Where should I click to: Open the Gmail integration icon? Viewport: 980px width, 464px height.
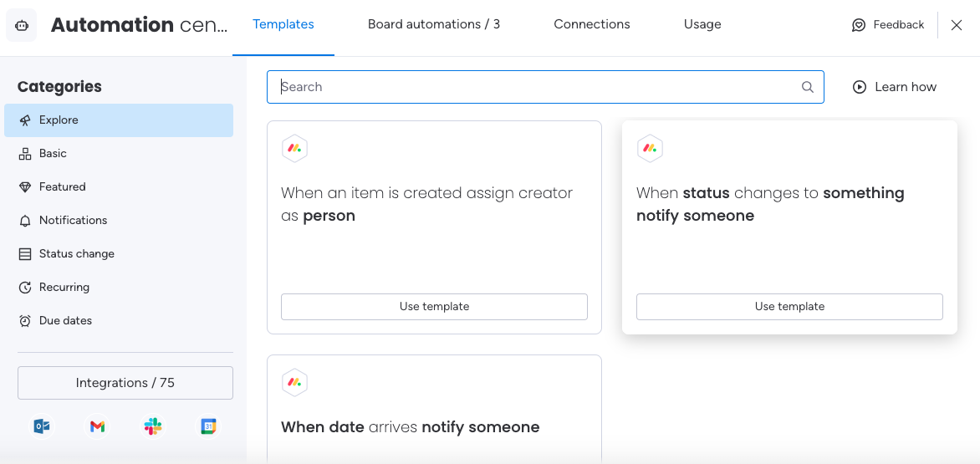(x=97, y=426)
